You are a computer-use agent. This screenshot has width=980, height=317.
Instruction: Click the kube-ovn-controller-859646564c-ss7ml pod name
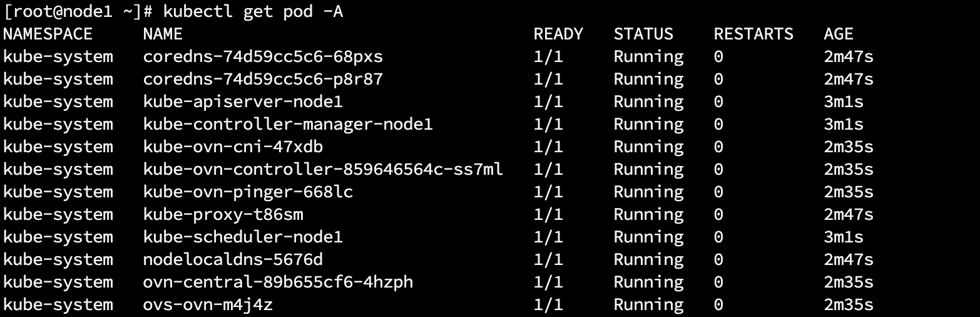click(x=323, y=169)
